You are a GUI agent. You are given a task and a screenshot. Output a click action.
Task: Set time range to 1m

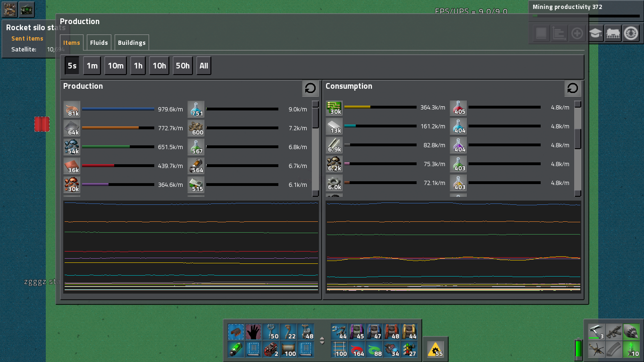coord(92,66)
